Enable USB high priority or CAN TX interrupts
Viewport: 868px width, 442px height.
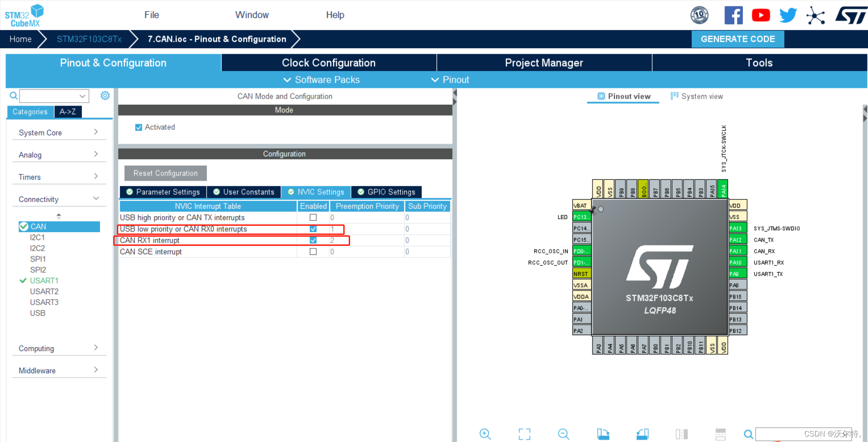[x=313, y=218]
